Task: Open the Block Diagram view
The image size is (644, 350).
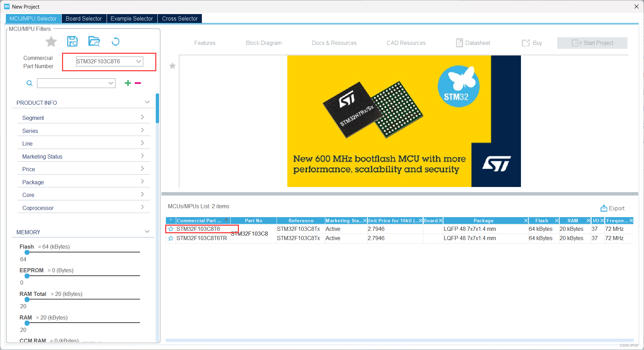Action: click(x=264, y=43)
